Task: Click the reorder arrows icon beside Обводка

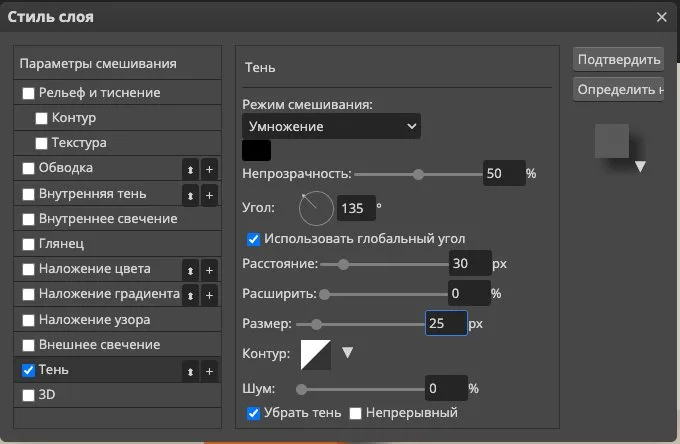Action: coord(190,170)
